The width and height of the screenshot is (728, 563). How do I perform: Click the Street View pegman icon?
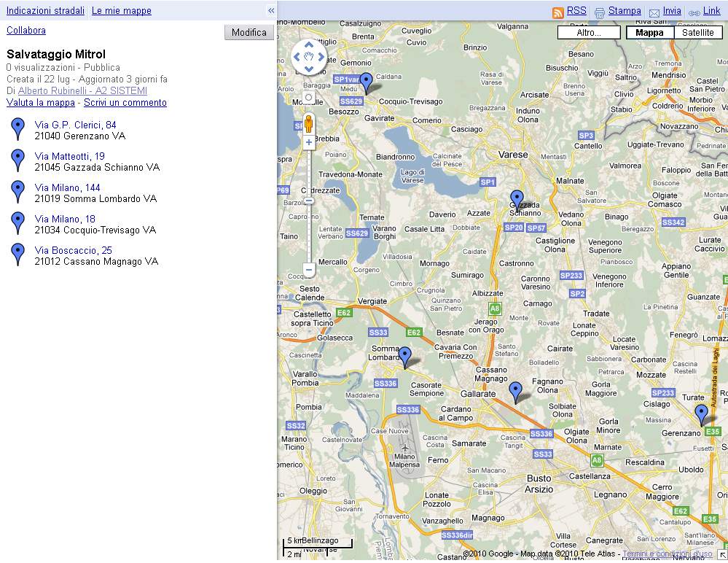[309, 124]
